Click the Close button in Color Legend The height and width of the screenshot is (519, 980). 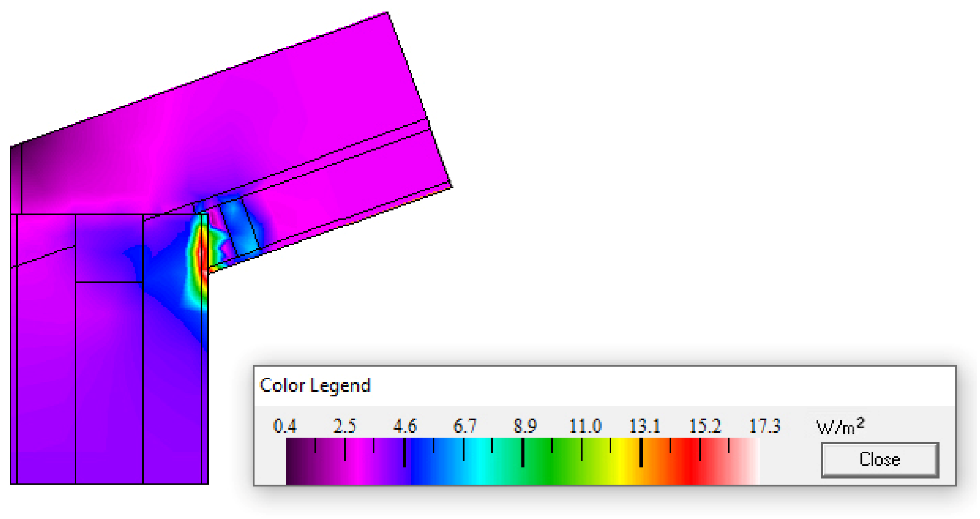tap(880, 459)
